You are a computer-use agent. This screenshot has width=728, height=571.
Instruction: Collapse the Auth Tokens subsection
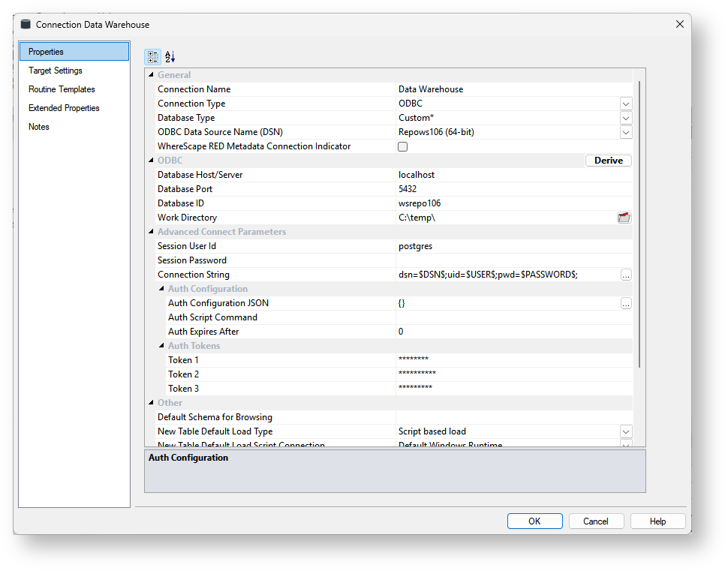(161, 345)
